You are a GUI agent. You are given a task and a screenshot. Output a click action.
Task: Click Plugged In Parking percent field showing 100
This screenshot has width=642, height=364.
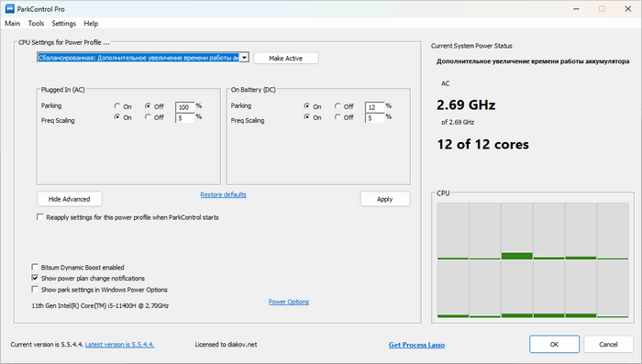click(x=184, y=107)
